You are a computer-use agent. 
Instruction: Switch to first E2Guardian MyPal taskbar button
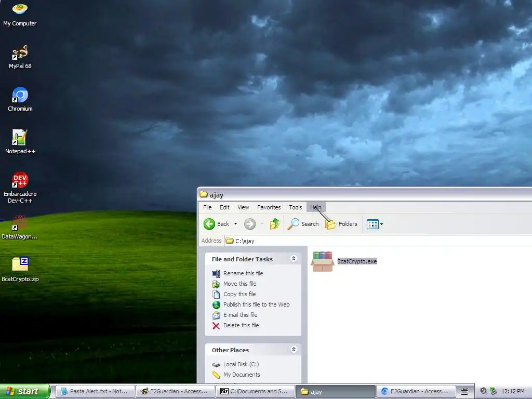pos(175,392)
